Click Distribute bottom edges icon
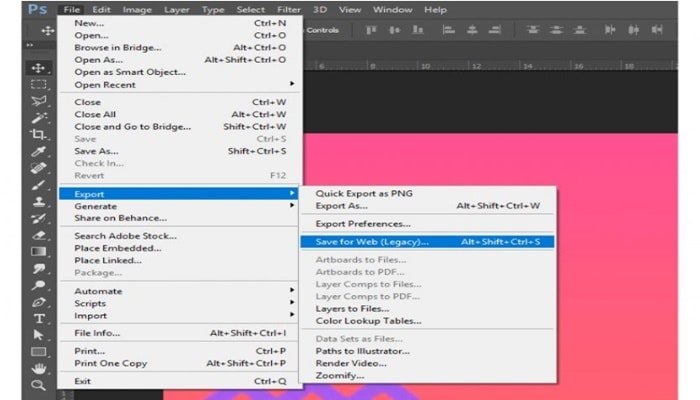Viewport: 700px width, 400px height. pyautogui.click(x=579, y=30)
